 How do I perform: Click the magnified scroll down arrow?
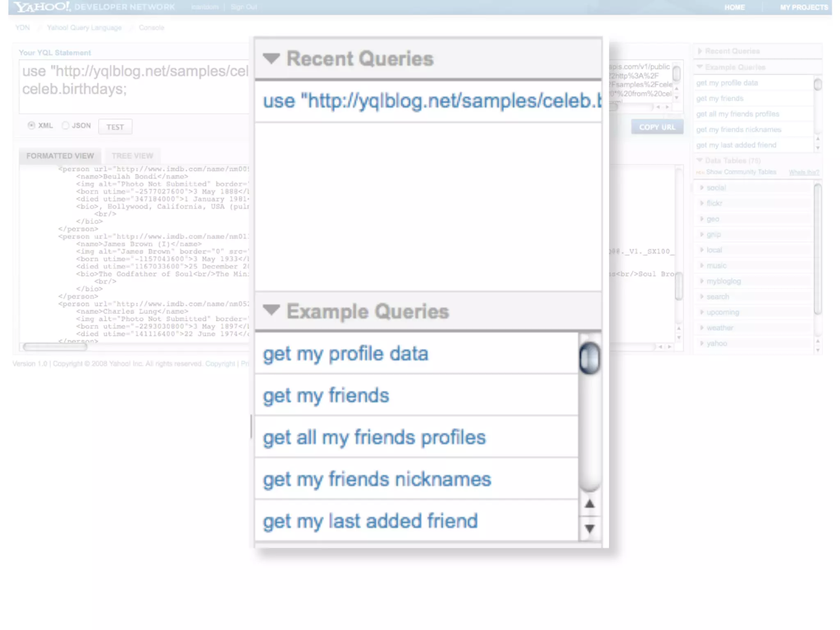pos(589,529)
